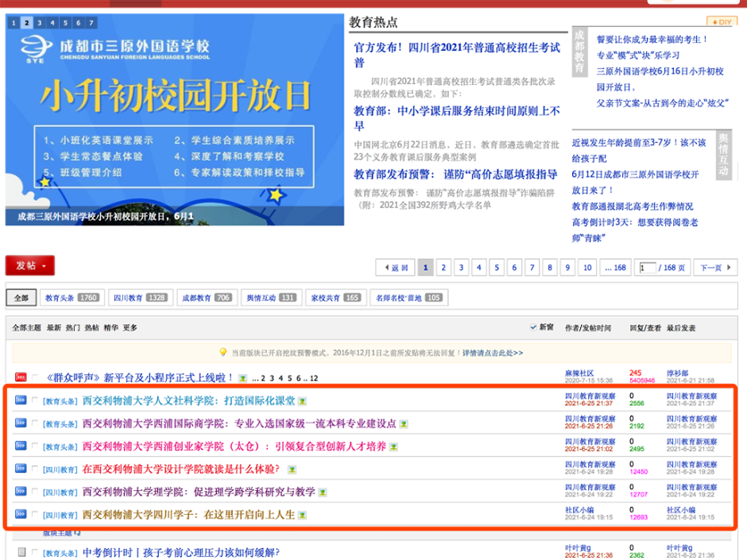The width and height of the screenshot is (747, 560).
Task: Open thread icon for 人文社科学院 post
Action: tap(21, 400)
